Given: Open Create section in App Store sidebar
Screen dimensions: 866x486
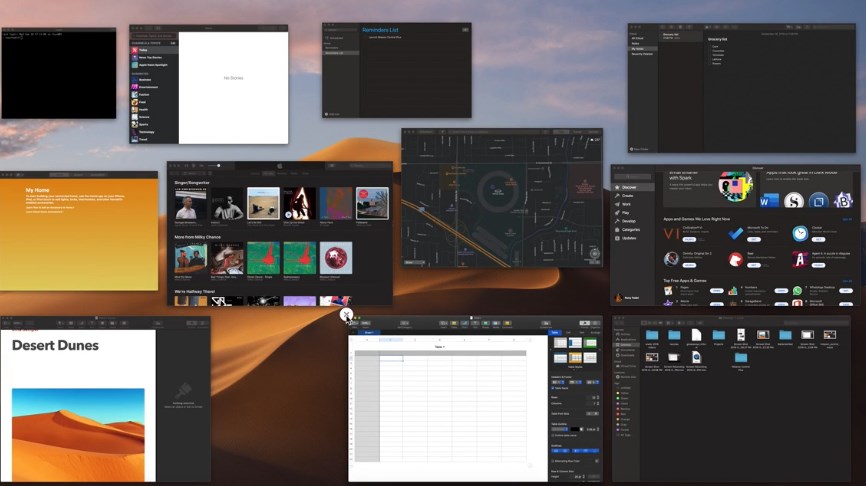Looking at the screenshot, I should 633,196.
